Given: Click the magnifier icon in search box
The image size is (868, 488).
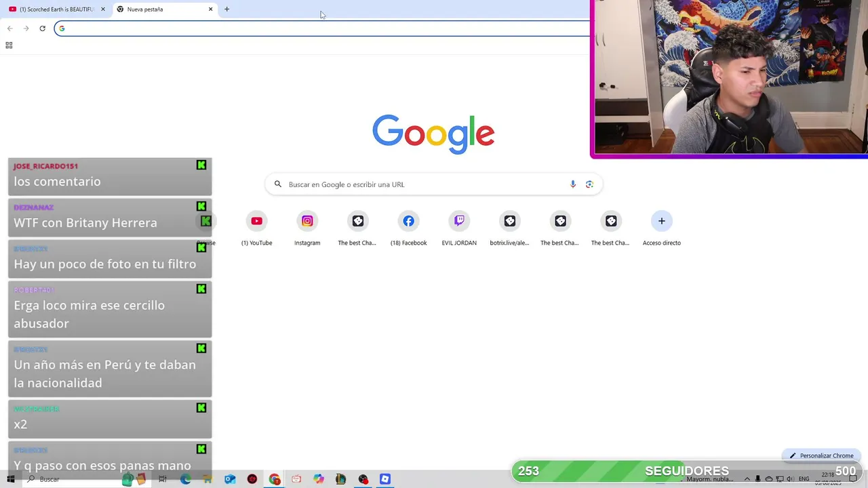Looking at the screenshot, I should pos(277,184).
